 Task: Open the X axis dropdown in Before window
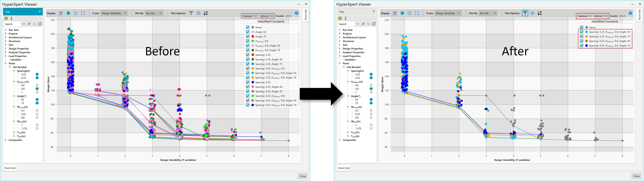pyautogui.click(x=115, y=13)
